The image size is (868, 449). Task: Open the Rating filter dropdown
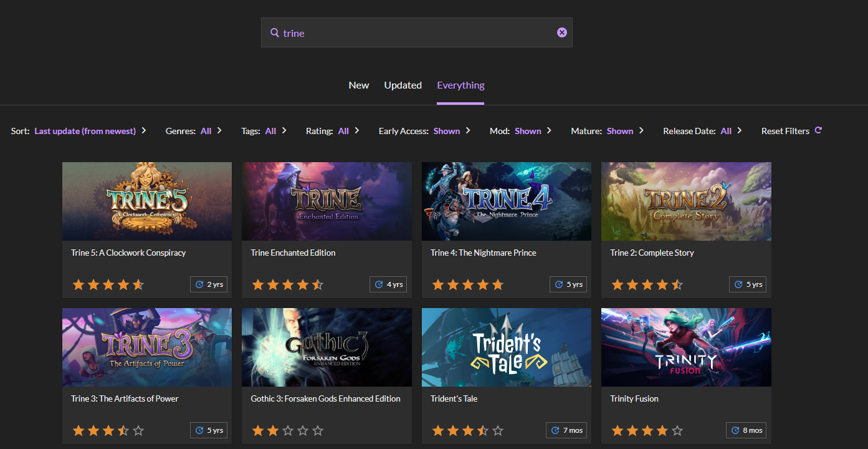coord(333,131)
